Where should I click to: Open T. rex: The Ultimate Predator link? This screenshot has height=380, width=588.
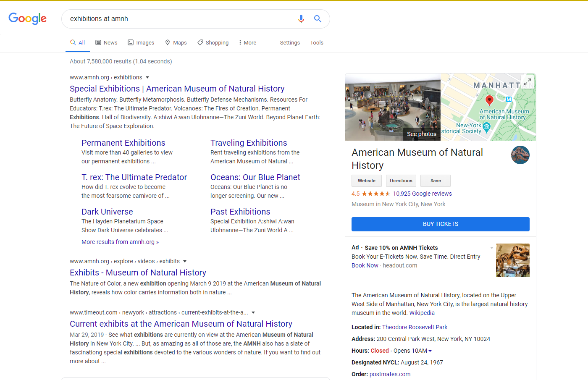point(134,177)
